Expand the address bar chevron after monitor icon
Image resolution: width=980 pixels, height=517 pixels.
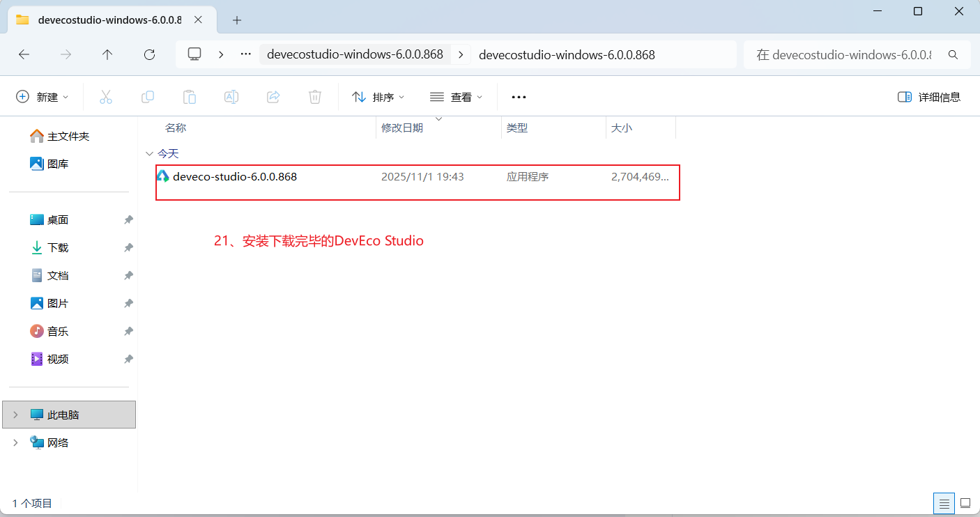(221, 54)
